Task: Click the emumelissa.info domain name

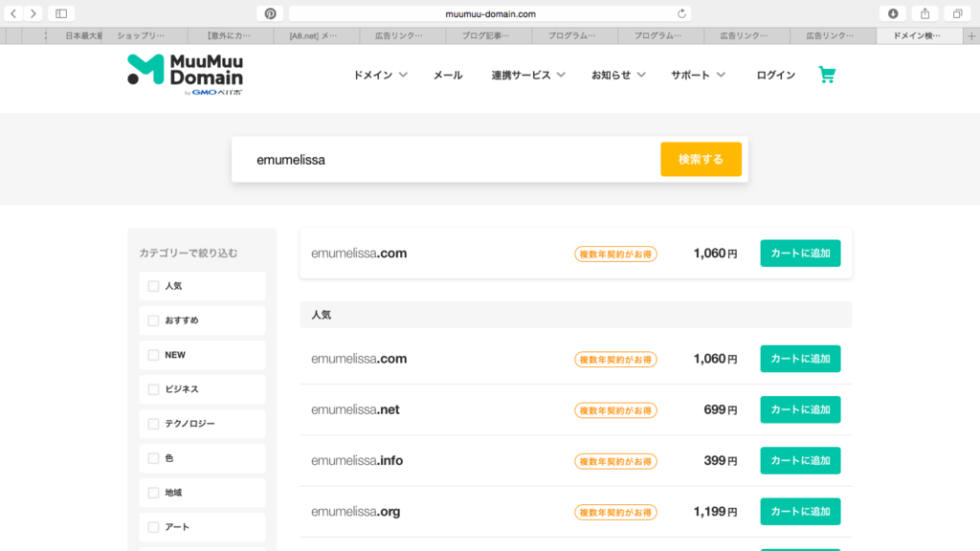Action: click(x=357, y=460)
